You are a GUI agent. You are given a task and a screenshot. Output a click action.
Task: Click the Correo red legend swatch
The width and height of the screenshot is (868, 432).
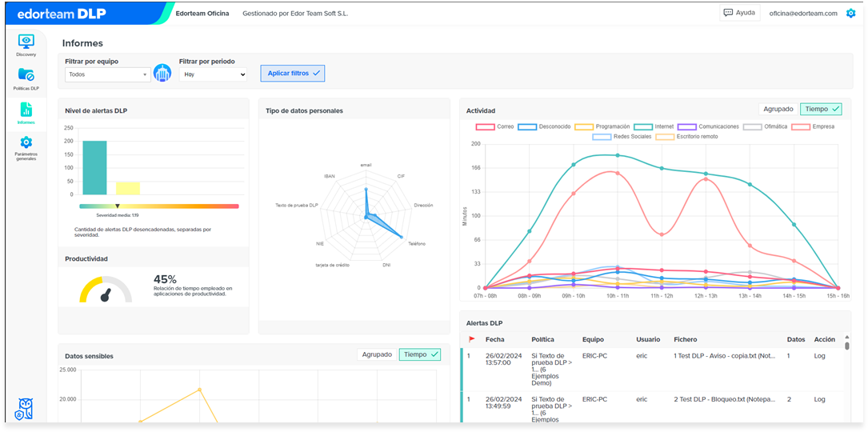[485, 127]
